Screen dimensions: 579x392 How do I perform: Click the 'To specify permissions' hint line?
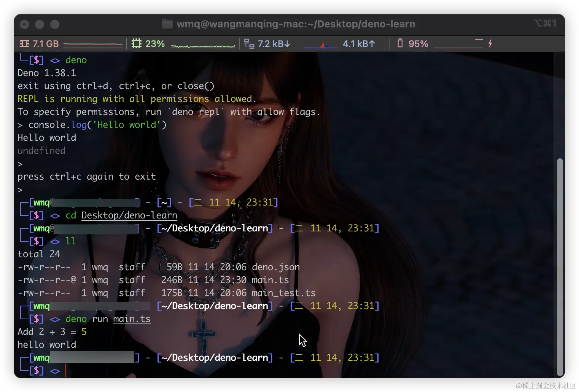pos(169,112)
